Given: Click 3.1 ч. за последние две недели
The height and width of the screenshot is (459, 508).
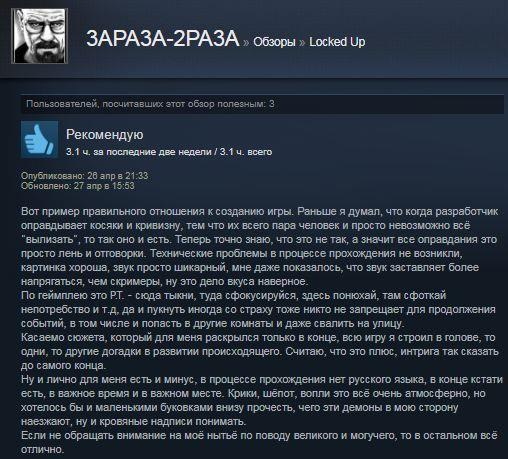Looking at the screenshot, I should coord(139,152).
